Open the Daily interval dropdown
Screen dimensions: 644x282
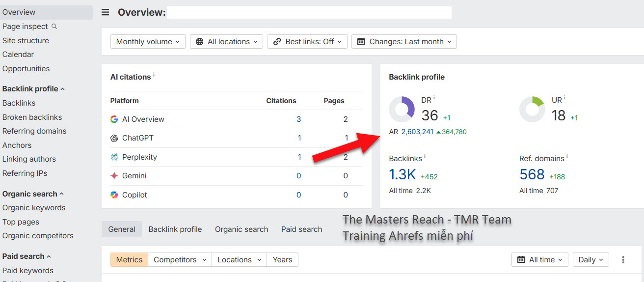(x=591, y=260)
